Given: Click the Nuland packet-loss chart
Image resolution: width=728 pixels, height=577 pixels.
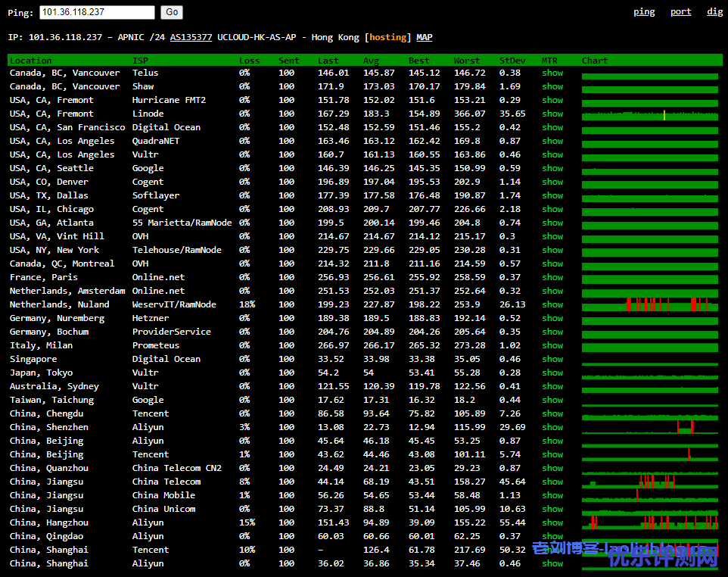Looking at the screenshot, I should click(x=650, y=304).
